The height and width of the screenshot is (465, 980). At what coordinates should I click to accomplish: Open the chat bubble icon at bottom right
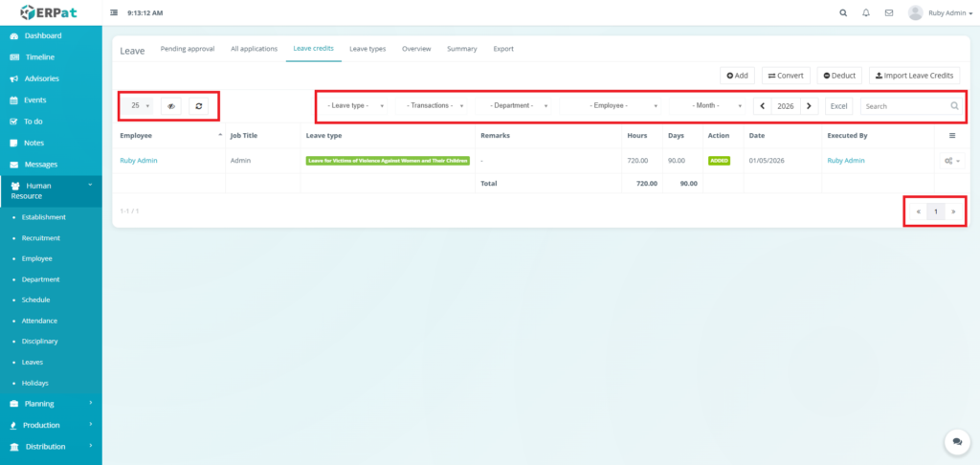pos(957,442)
